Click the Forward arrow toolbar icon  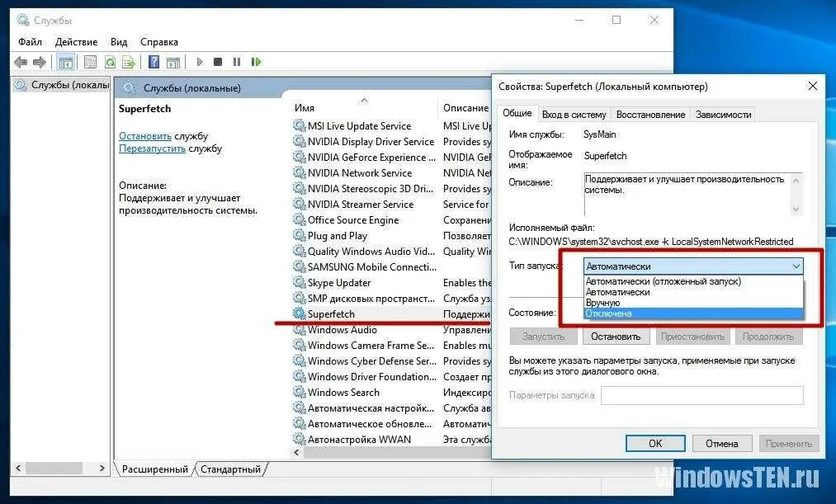(x=40, y=63)
